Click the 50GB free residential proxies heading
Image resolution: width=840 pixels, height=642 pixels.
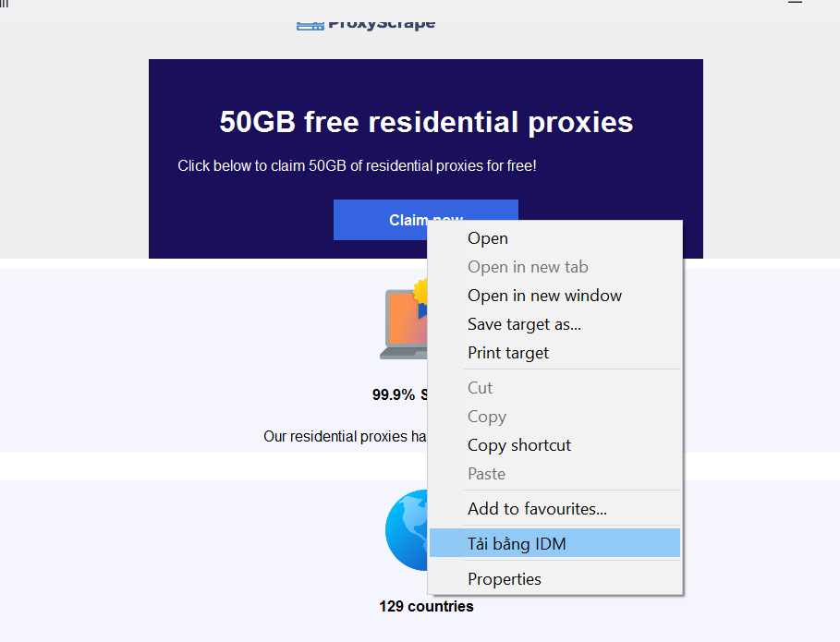click(x=426, y=122)
